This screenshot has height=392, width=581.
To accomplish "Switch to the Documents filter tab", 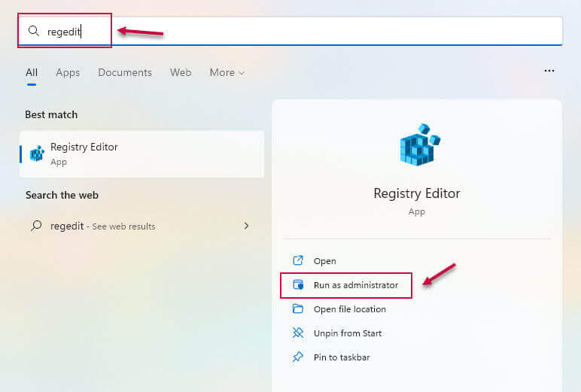I will [125, 72].
